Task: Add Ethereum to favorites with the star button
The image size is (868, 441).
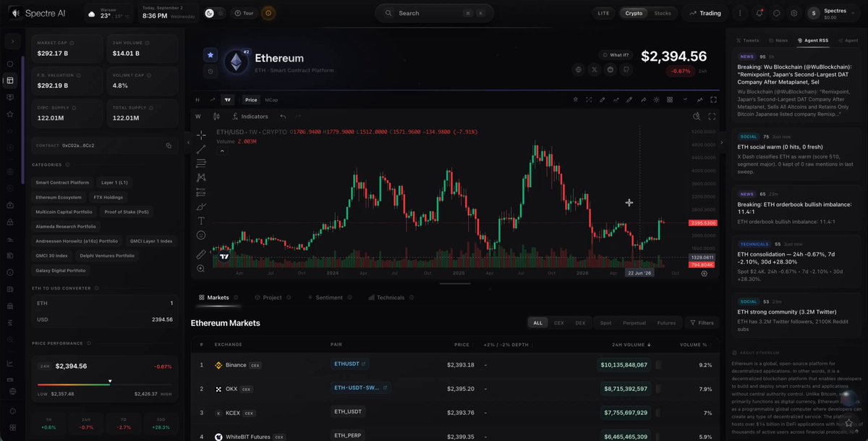Action: tap(210, 54)
